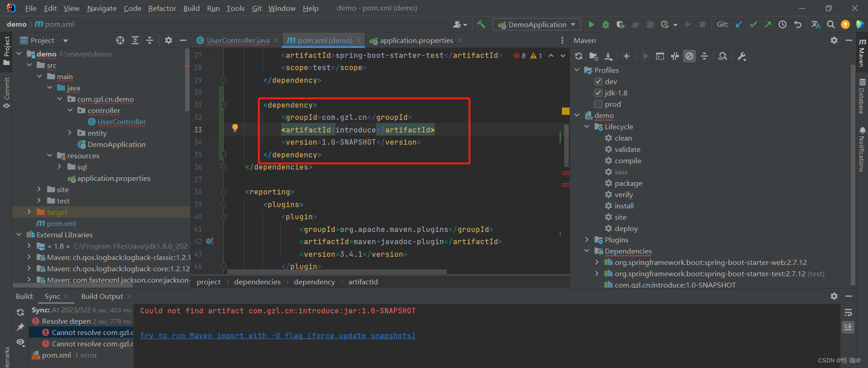Click Git update project arrow icon

pyautogui.click(x=739, y=24)
